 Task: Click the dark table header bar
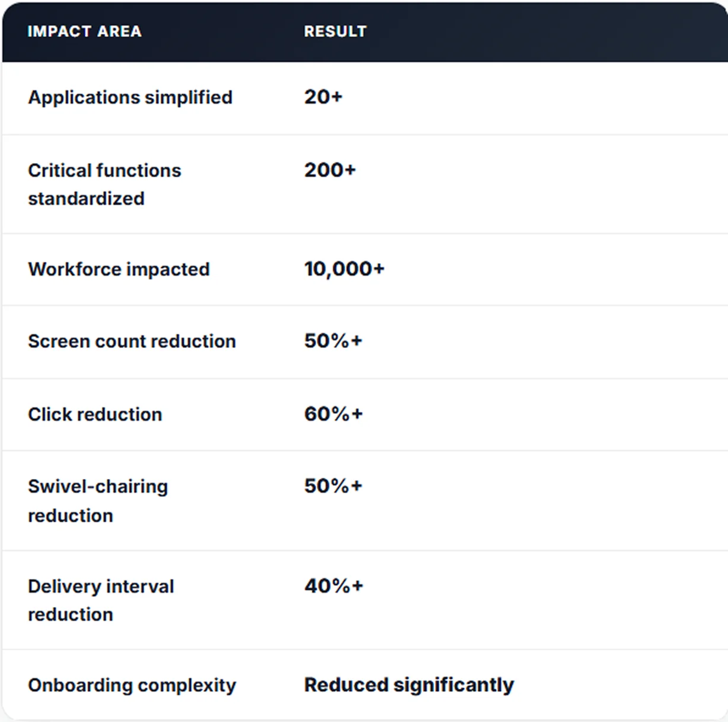click(365, 32)
